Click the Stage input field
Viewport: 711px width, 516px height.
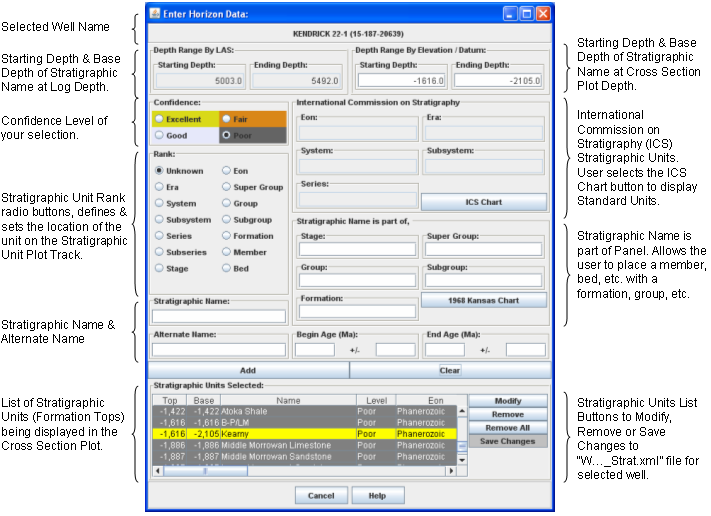point(357,249)
